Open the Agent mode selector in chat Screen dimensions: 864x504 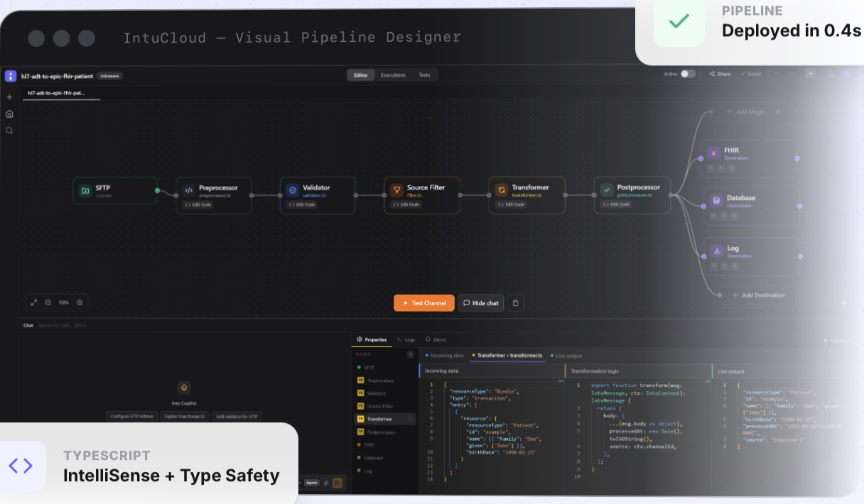click(312, 483)
